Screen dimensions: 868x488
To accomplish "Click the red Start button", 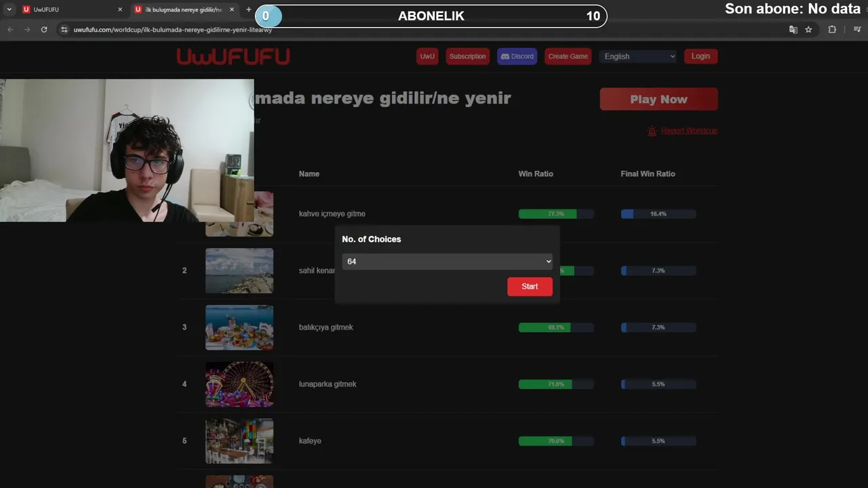I will (x=530, y=287).
